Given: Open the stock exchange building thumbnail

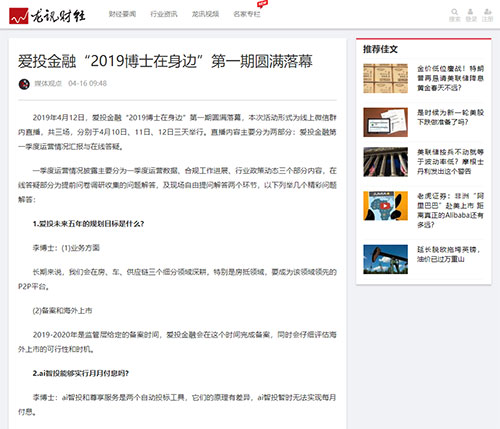Looking at the screenshot, I should (385, 162).
